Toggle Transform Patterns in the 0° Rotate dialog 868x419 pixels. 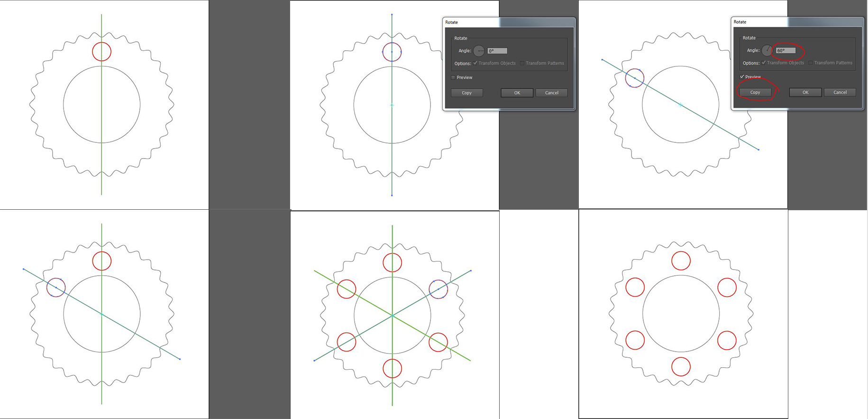pyautogui.click(x=522, y=63)
